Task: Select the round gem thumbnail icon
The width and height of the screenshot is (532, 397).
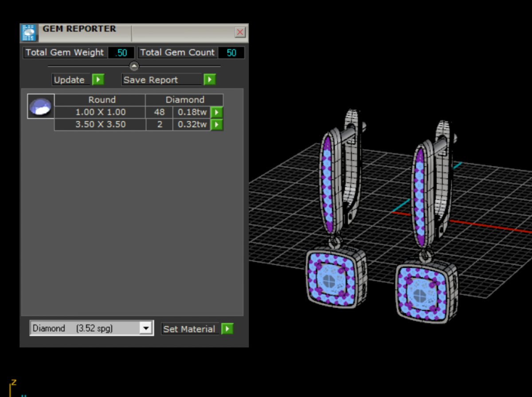Action: pyautogui.click(x=41, y=106)
